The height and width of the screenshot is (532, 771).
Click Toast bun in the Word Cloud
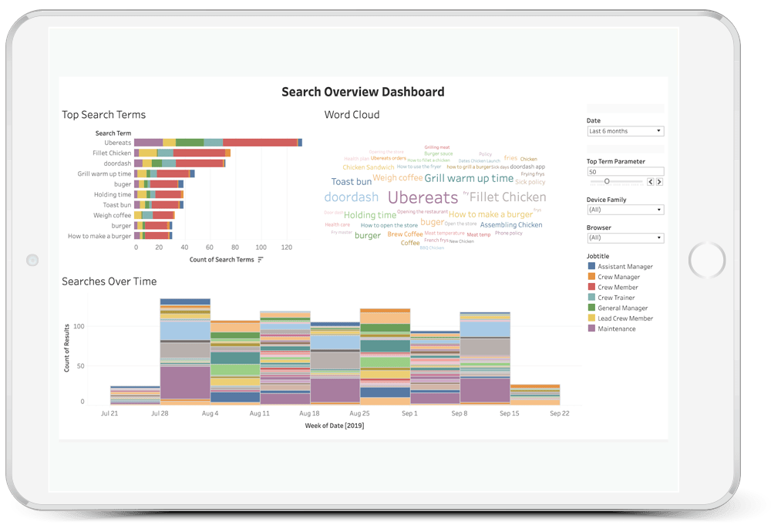click(351, 181)
